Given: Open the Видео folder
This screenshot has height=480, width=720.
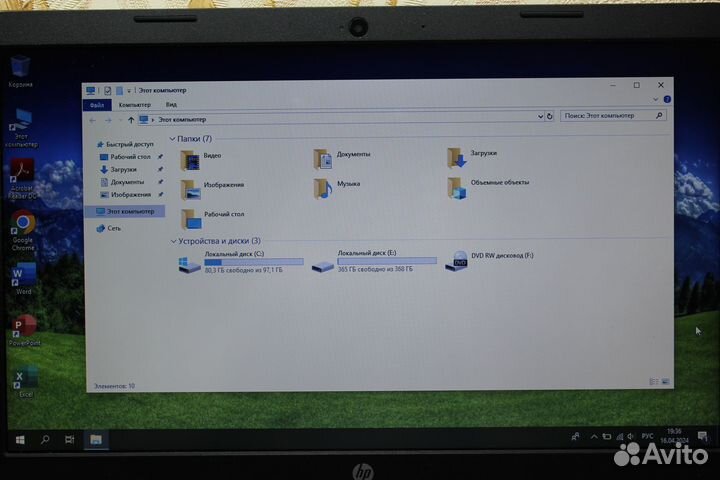Looking at the screenshot, I should [201, 159].
